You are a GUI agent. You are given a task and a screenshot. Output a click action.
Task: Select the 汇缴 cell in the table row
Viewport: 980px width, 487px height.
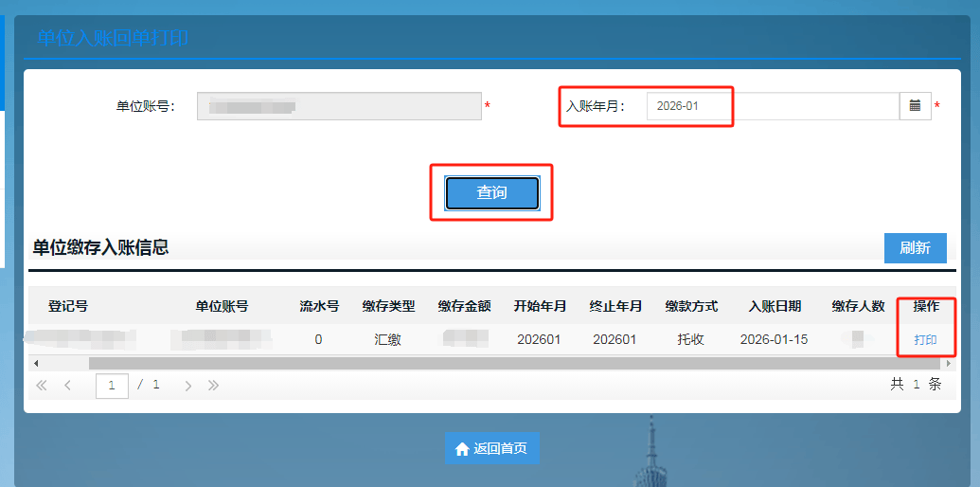[388, 339]
